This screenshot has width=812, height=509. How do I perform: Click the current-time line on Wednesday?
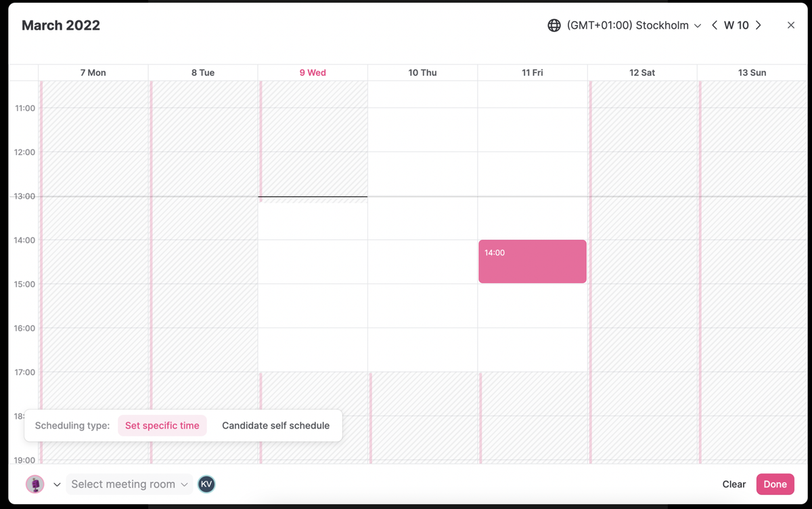click(313, 197)
